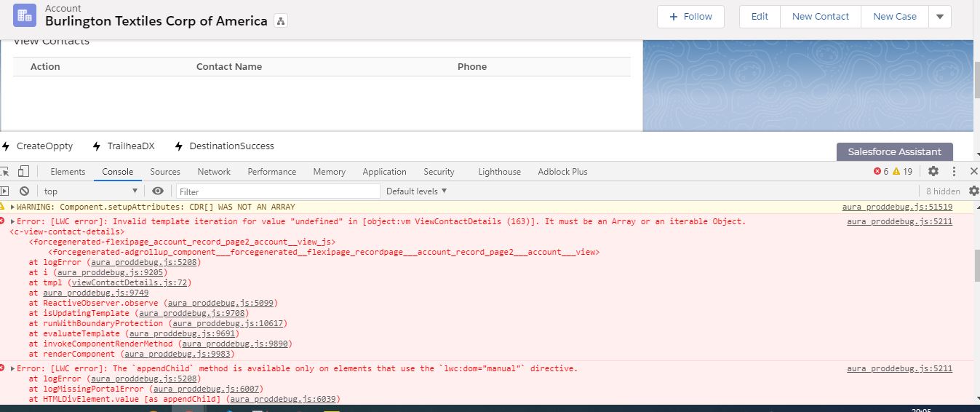The height and width of the screenshot is (412, 980).
Task: Click the Contact Name column header
Action: [229, 66]
